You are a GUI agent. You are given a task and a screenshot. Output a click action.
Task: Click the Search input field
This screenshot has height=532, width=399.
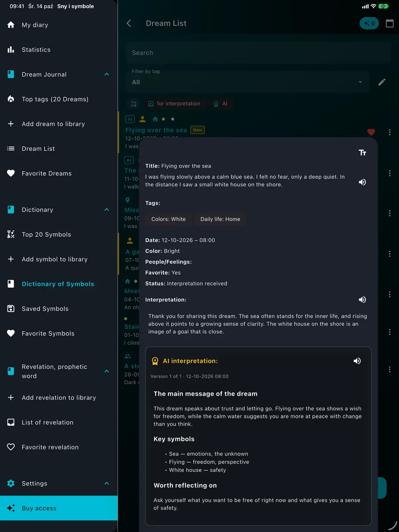258,53
